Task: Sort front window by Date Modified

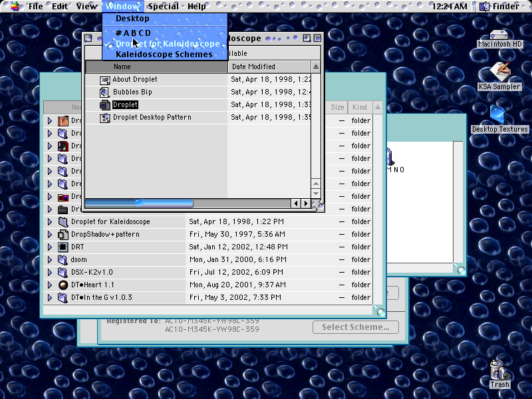Action: (269, 67)
